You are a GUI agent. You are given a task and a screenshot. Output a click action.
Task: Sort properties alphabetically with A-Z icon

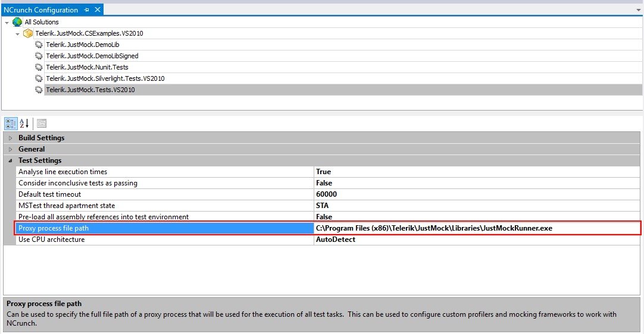24,123
